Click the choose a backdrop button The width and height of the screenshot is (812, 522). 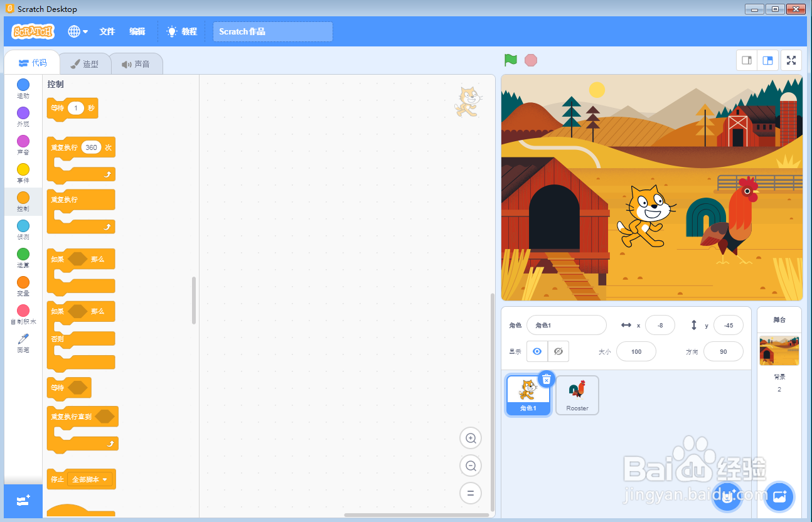tap(779, 497)
